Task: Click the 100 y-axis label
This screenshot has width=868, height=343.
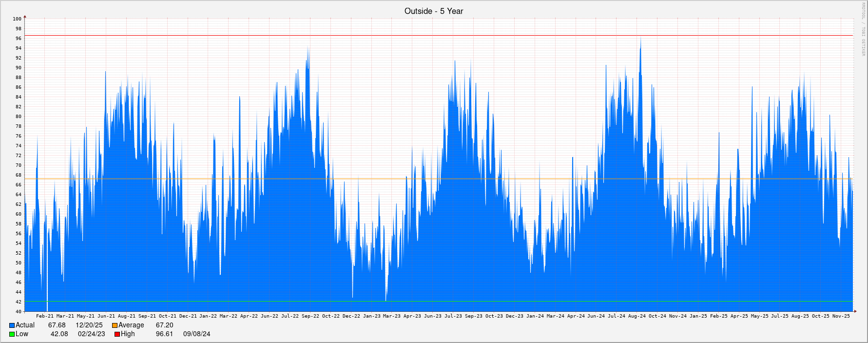Action: pos(17,19)
